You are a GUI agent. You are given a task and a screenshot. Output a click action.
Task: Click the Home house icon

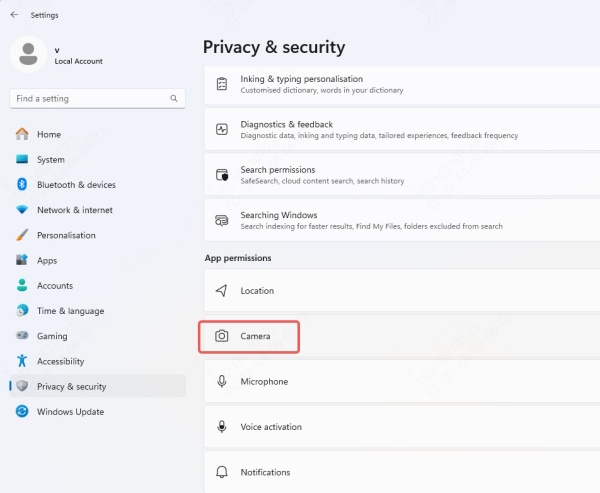[x=22, y=134]
